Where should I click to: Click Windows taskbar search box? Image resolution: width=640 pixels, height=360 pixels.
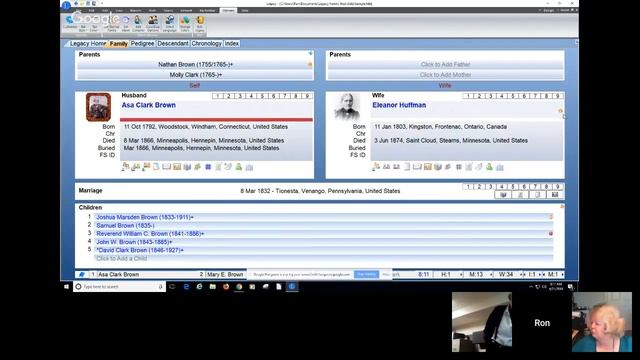(119, 287)
